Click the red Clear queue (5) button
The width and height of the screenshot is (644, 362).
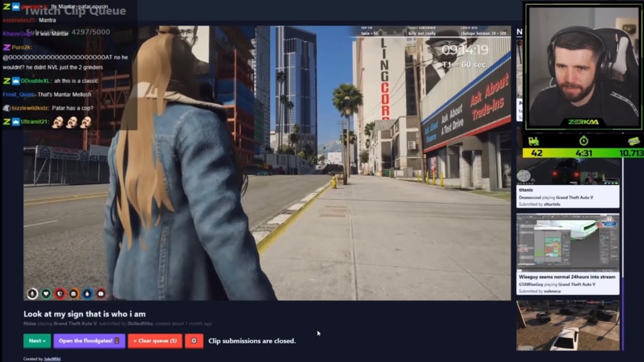[x=155, y=341]
